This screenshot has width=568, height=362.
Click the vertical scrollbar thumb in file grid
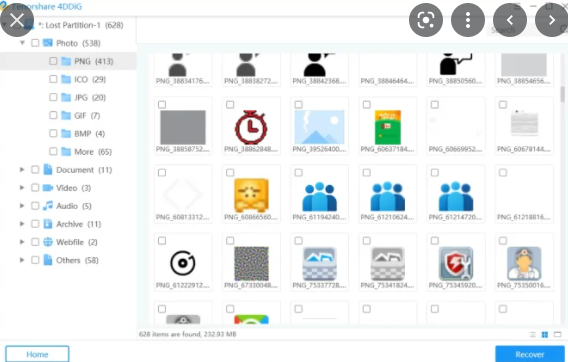562,94
